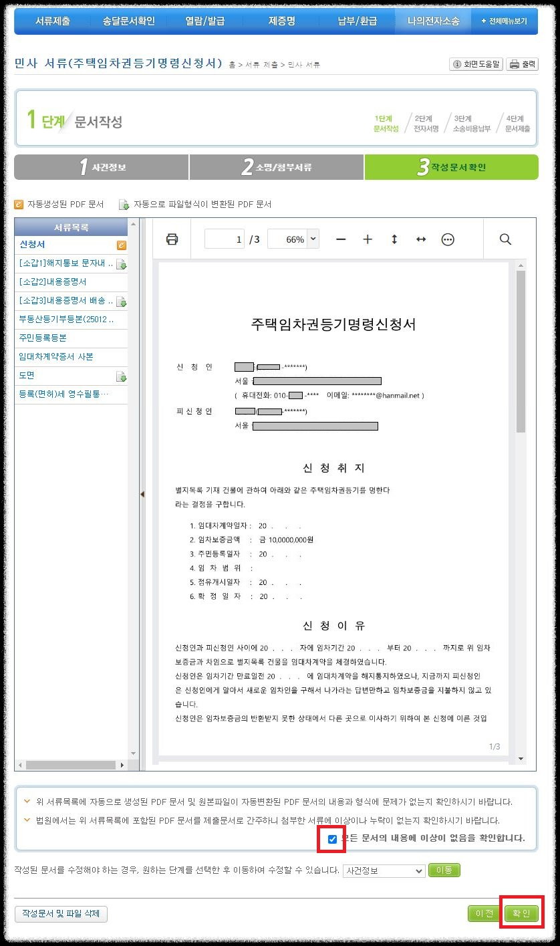Click the 홈 breadcrumb link

coord(232,65)
